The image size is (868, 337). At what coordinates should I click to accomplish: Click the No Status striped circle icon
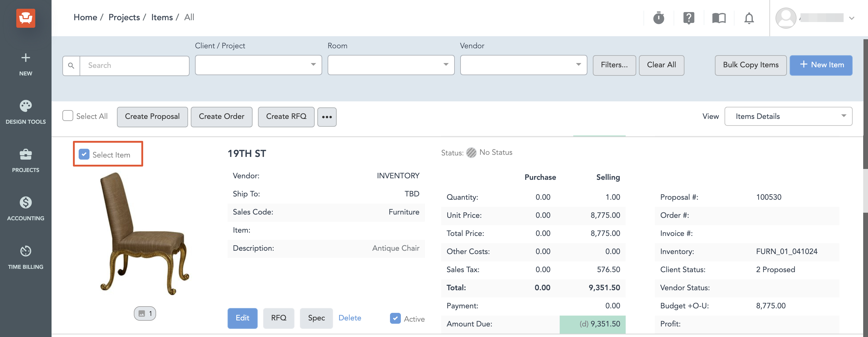(471, 152)
